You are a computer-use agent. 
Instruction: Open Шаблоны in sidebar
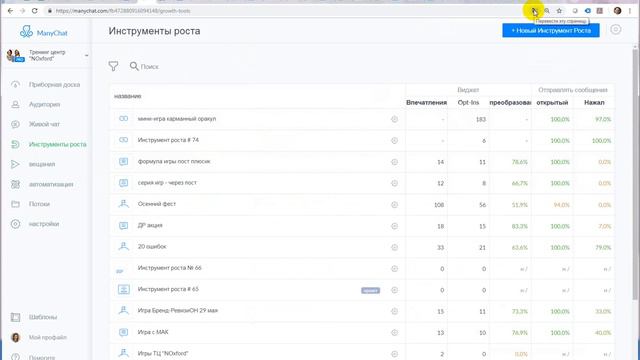(x=43, y=317)
